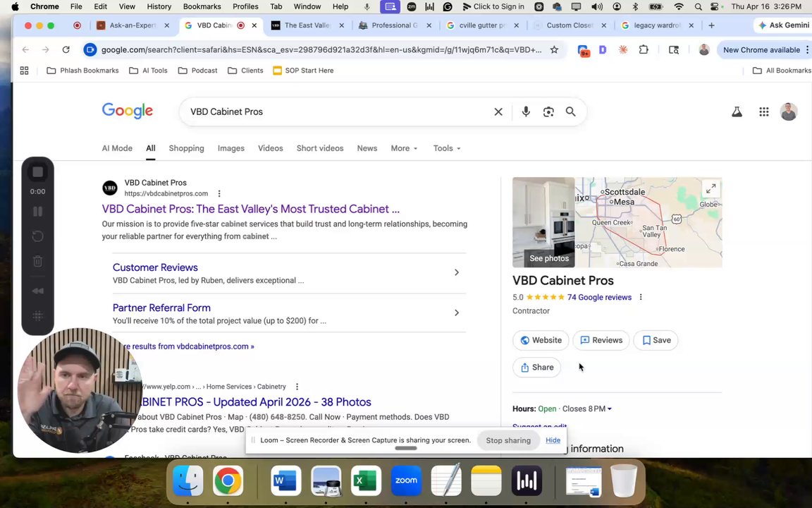Open the 74 Google reviews link
The height and width of the screenshot is (508, 812).
tap(599, 298)
